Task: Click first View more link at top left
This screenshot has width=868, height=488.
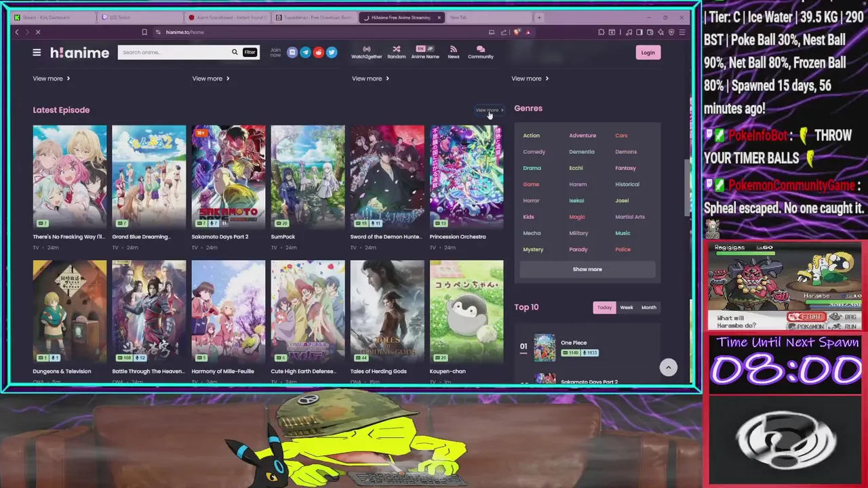Action: click(x=52, y=79)
